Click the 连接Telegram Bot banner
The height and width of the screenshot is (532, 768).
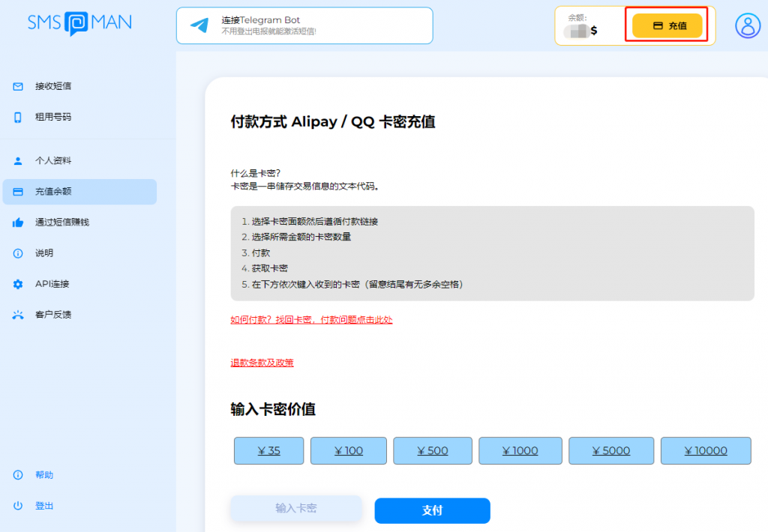pyautogui.click(x=304, y=25)
